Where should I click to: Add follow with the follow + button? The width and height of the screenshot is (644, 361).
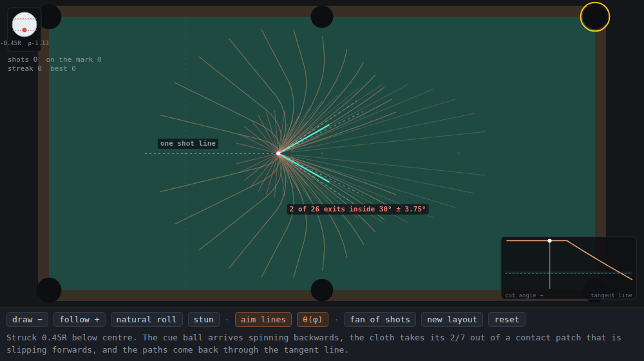[79, 320]
